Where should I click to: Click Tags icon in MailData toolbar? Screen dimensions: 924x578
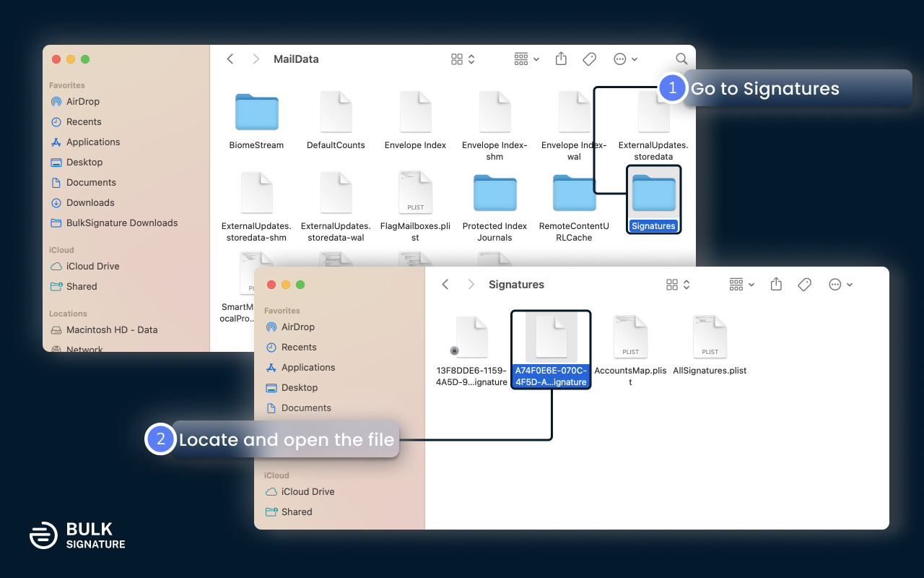pos(590,59)
